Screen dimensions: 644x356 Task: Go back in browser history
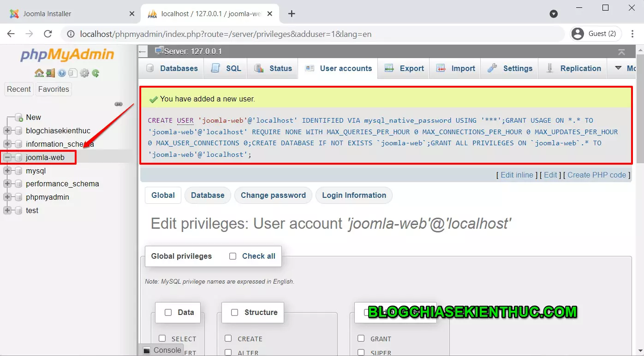11,34
